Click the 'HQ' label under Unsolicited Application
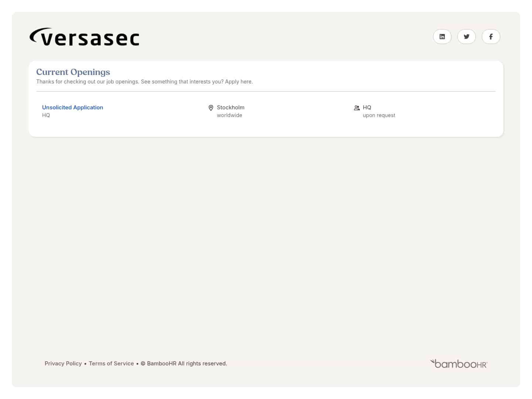Viewport: 532px width, 399px height. (46, 115)
